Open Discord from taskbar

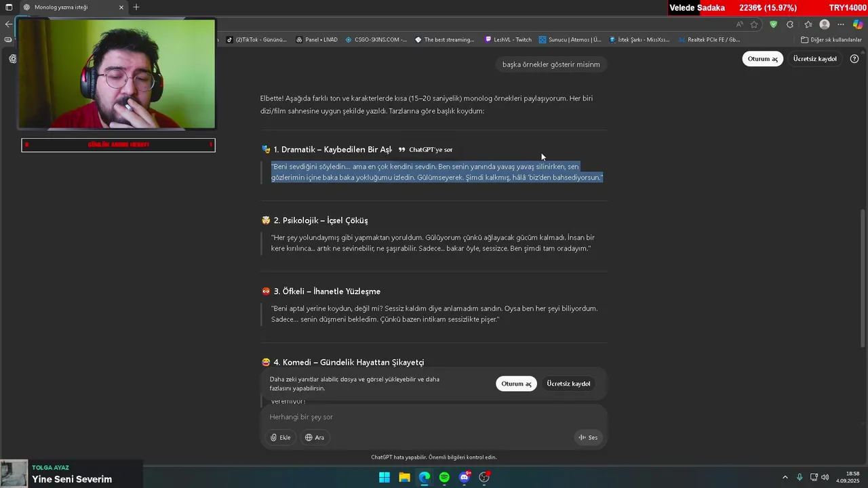click(x=465, y=477)
